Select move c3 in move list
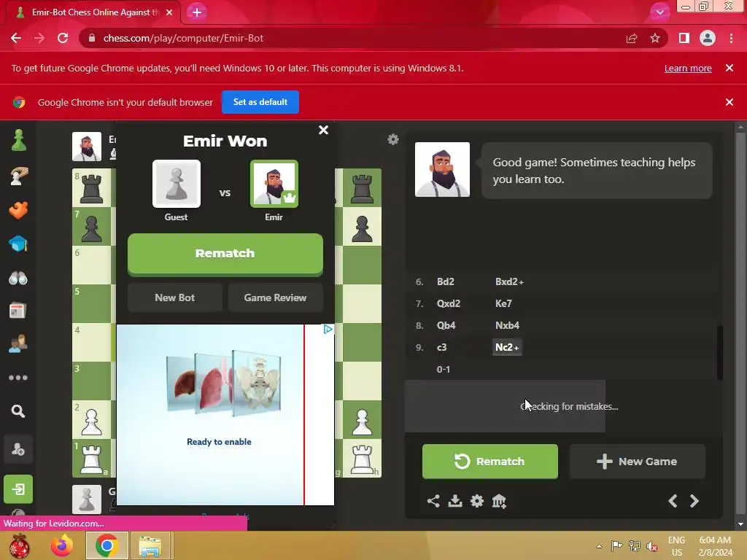The image size is (747, 560). tap(441, 347)
